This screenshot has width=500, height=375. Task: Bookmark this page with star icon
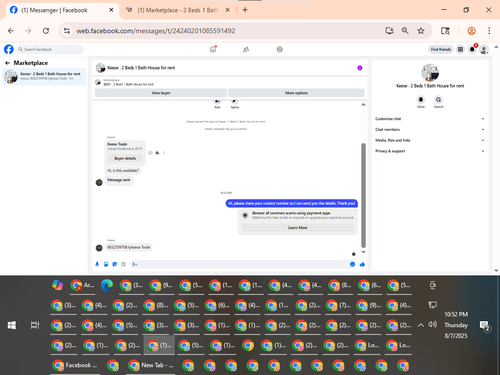click(x=421, y=31)
